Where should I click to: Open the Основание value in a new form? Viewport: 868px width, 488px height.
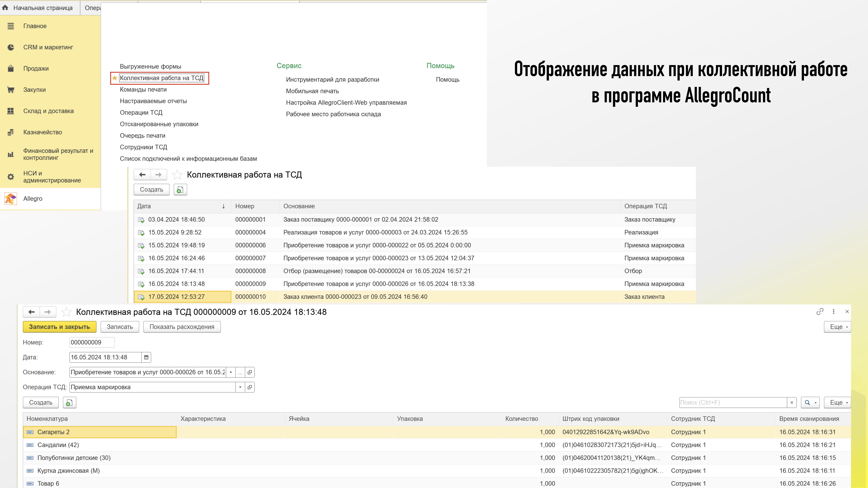point(250,372)
